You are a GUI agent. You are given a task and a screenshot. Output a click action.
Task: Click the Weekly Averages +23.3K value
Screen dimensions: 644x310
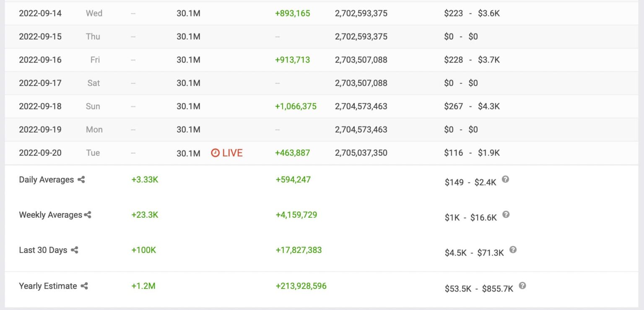[145, 215]
